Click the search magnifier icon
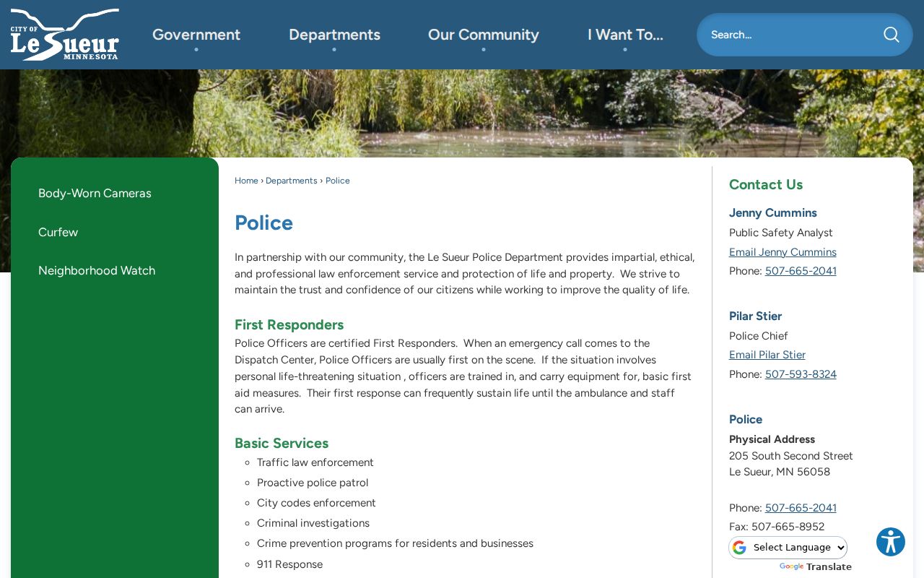 pos(892,35)
